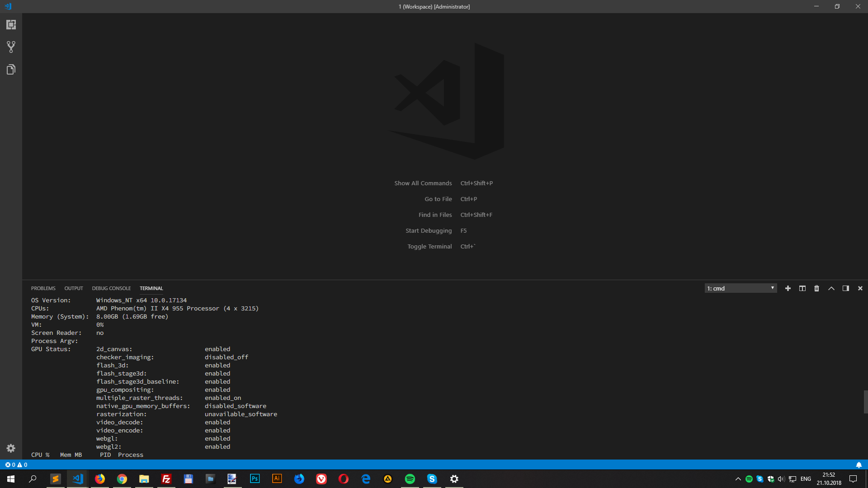868x488 pixels.
Task: Open the OUTPUT panel tab
Action: tap(73, 288)
